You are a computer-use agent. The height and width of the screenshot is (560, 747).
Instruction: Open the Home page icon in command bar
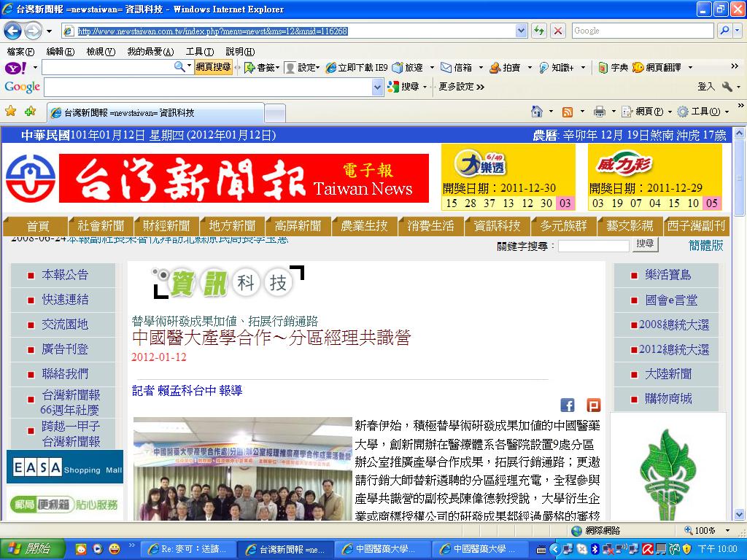536,112
